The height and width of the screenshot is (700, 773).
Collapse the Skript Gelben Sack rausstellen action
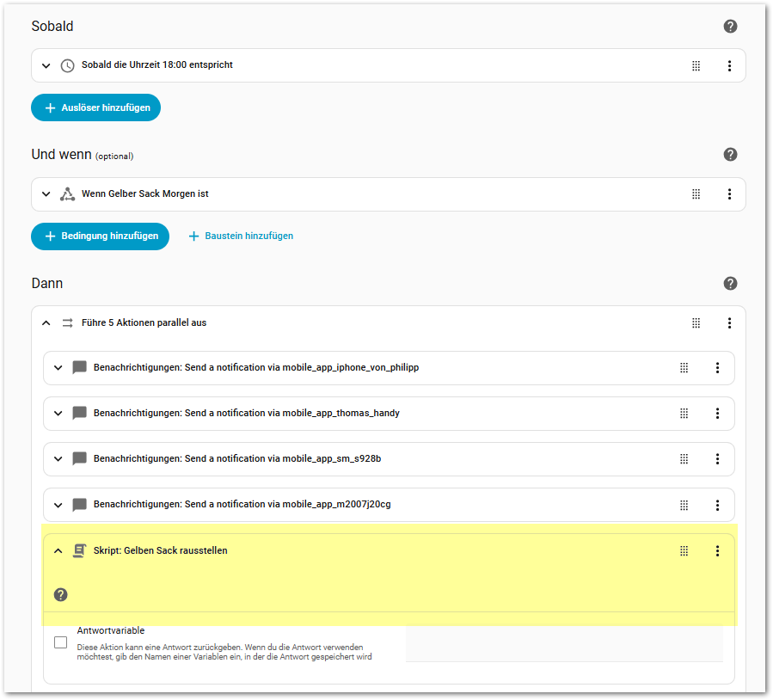click(58, 550)
